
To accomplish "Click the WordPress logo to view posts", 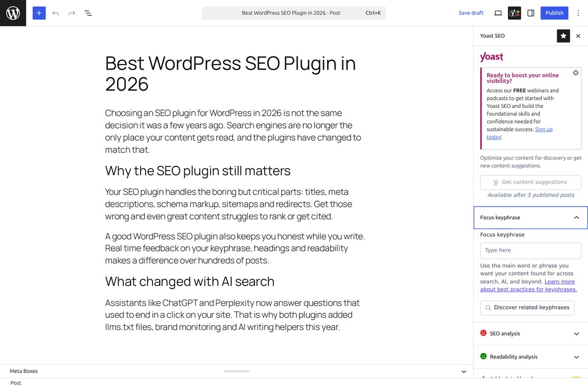I will pos(13,13).
